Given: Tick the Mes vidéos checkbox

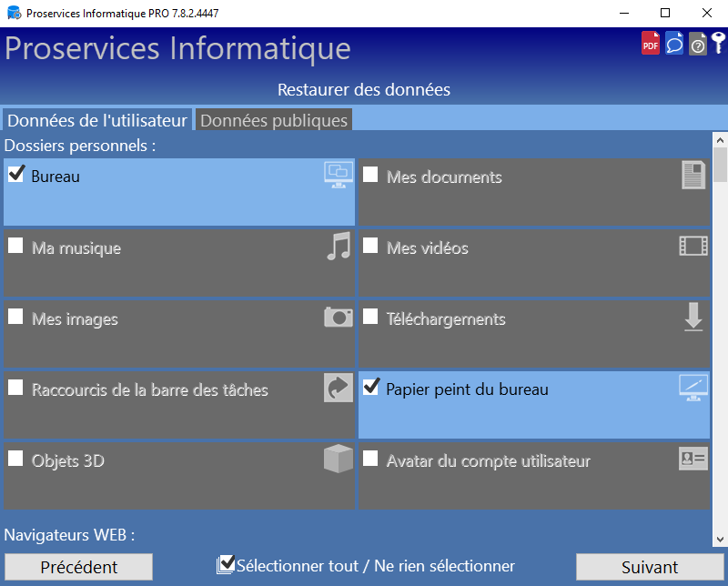Looking at the screenshot, I should click(x=370, y=246).
